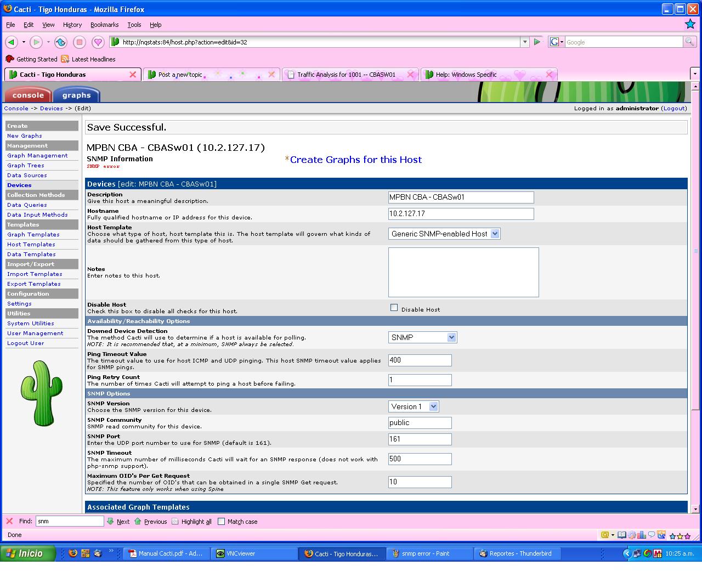This screenshot has height=588, width=702.
Task: Open the search engine selector dropdown
Action: click(x=557, y=42)
